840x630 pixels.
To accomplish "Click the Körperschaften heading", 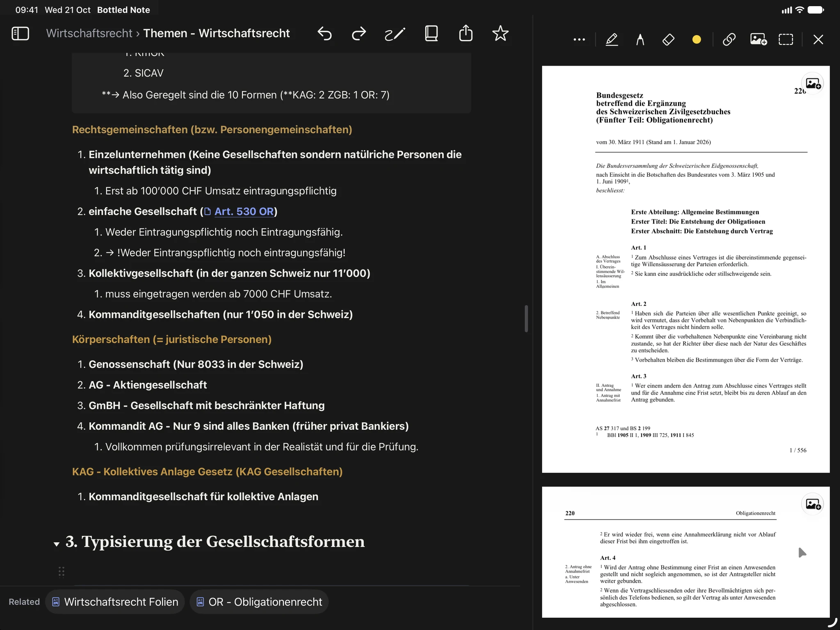I will coord(172,340).
